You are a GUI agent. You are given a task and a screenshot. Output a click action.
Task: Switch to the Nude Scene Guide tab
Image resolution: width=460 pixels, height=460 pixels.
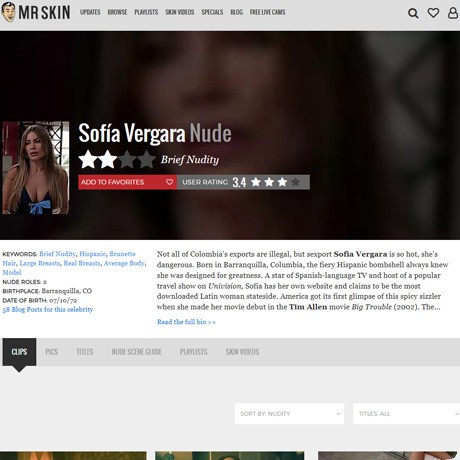[x=137, y=352]
